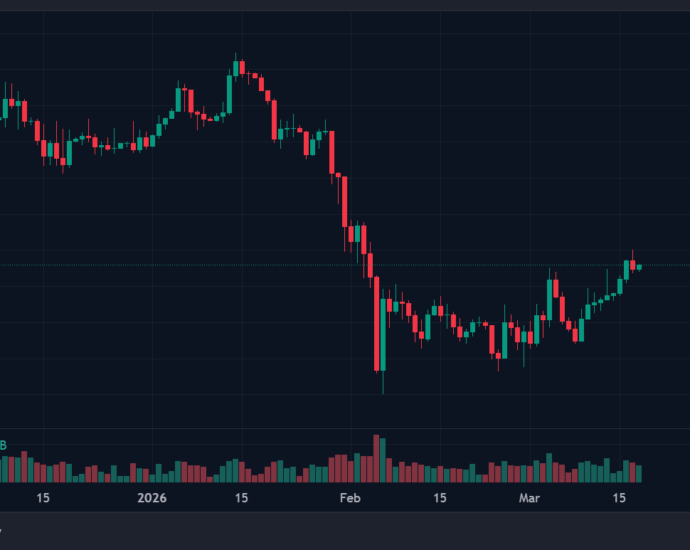Click the tall green candle in early January
This screenshot has width=690, height=550.
pos(179,100)
